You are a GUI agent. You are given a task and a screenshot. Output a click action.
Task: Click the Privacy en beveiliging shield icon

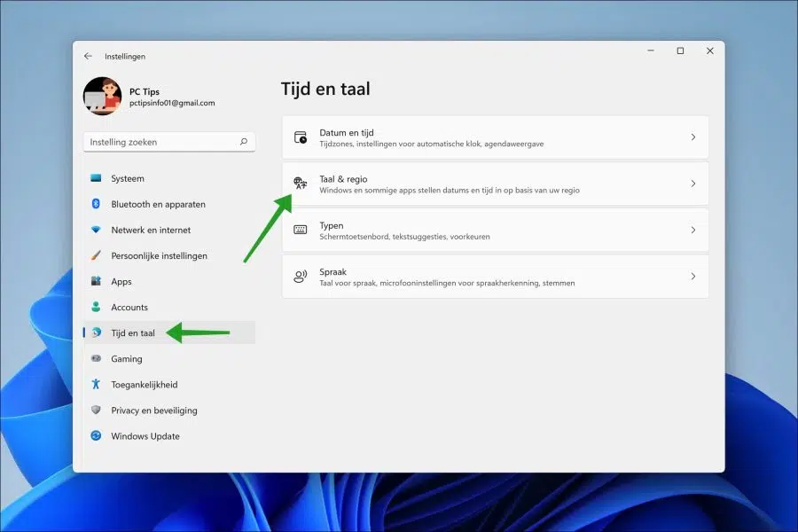[x=96, y=410]
